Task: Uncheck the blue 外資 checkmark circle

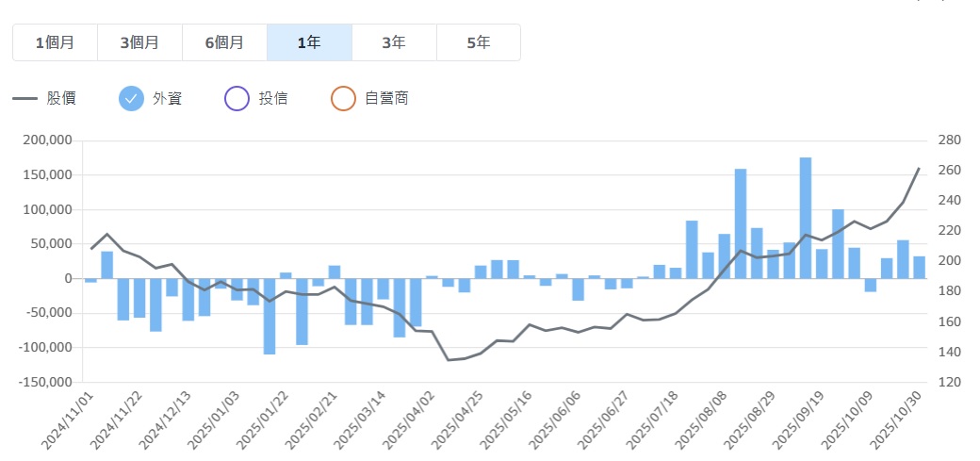Action: click(x=132, y=98)
